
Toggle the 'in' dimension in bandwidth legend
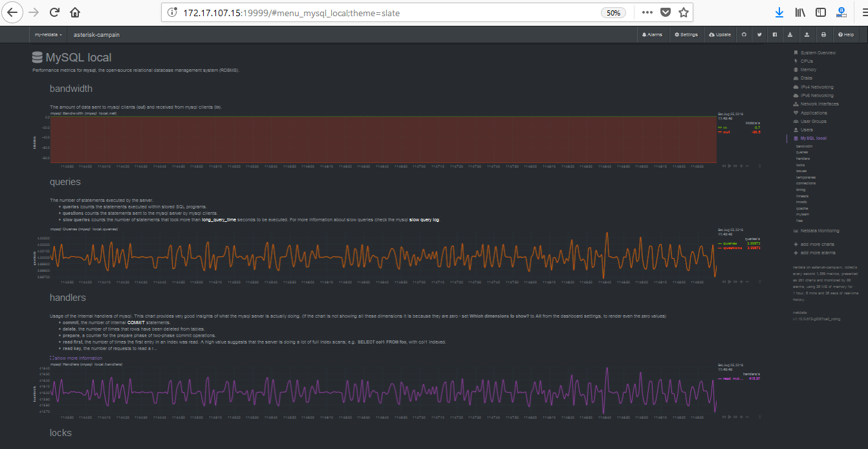click(725, 127)
